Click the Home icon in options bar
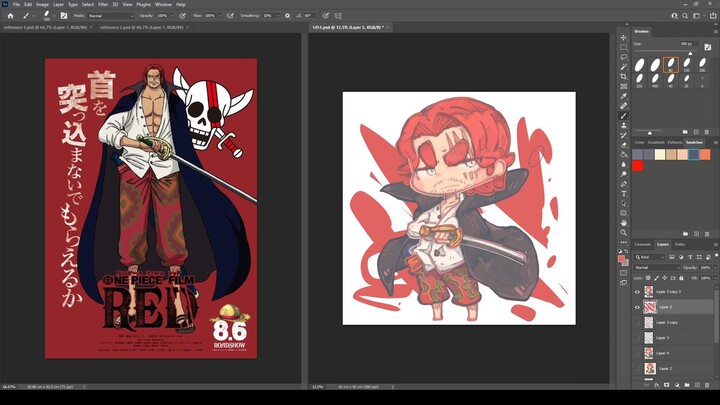The width and height of the screenshot is (720, 405). point(11,16)
